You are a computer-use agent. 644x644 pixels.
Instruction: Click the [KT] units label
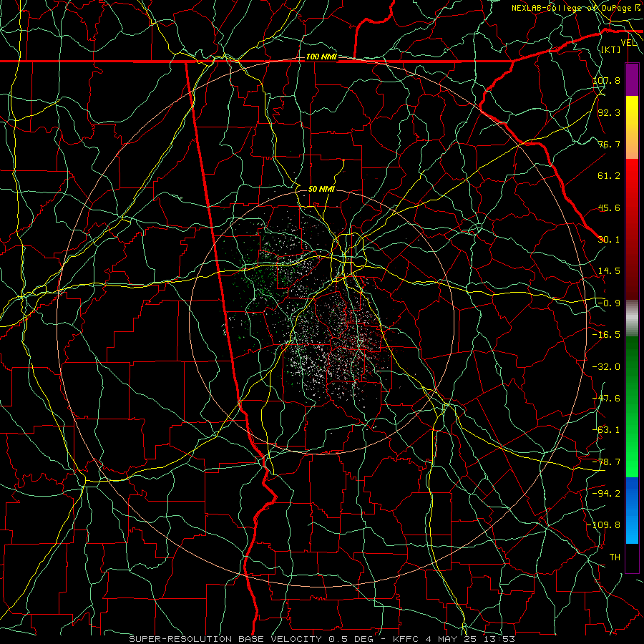(x=611, y=49)
